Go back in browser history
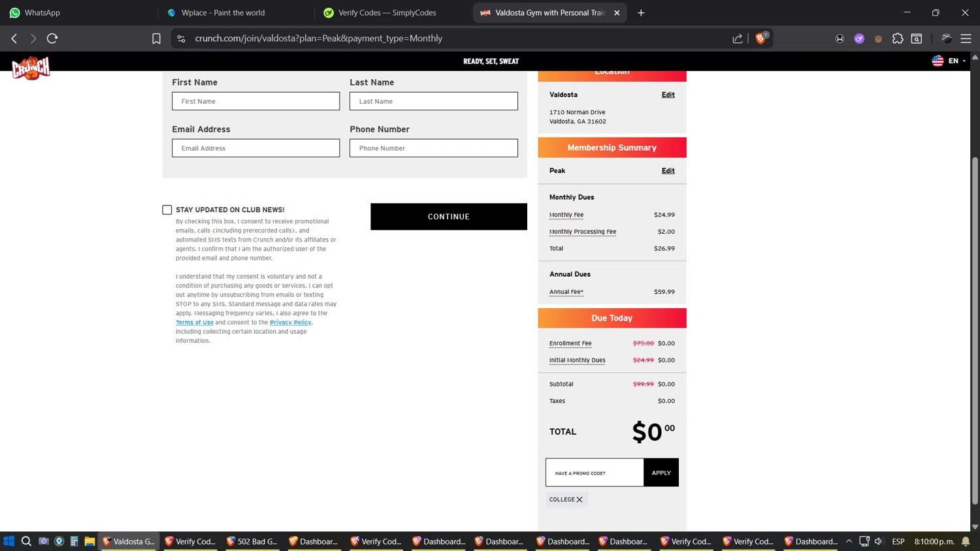 14,39
